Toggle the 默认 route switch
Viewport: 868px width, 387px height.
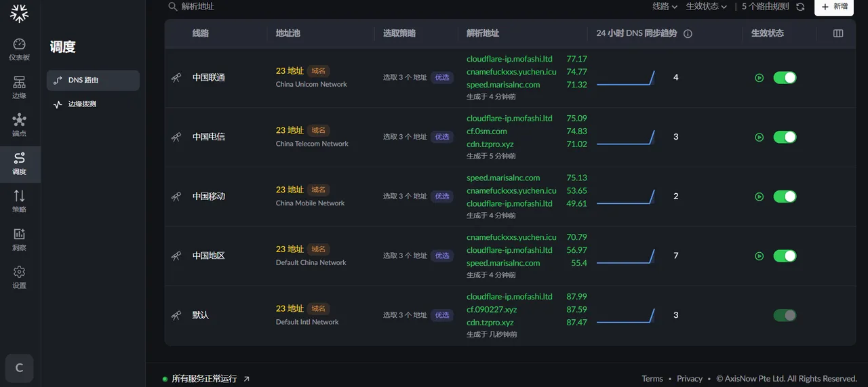tap(785, 315)
